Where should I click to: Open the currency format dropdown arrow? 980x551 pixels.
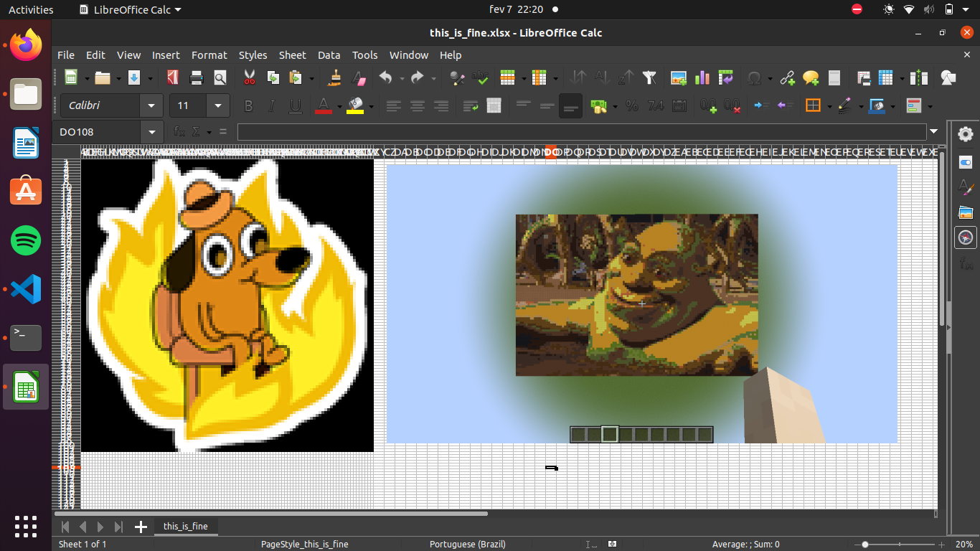(615, 105)
